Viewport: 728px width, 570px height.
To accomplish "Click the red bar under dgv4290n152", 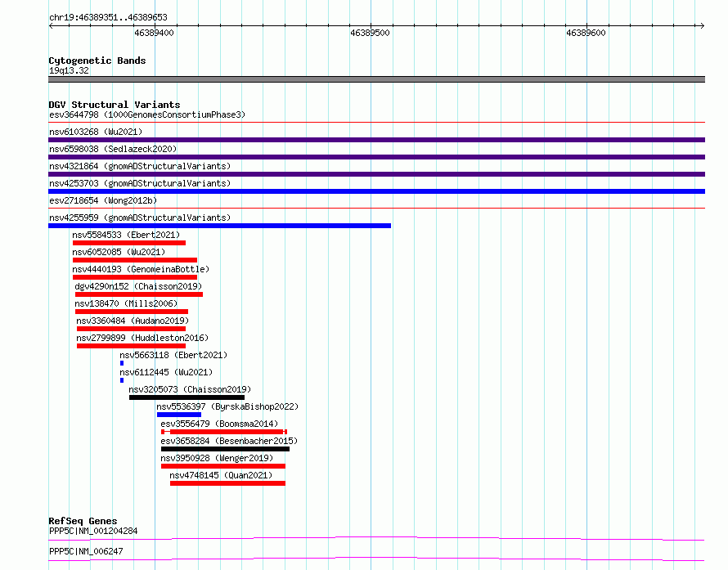I will [x=139, y=294].
